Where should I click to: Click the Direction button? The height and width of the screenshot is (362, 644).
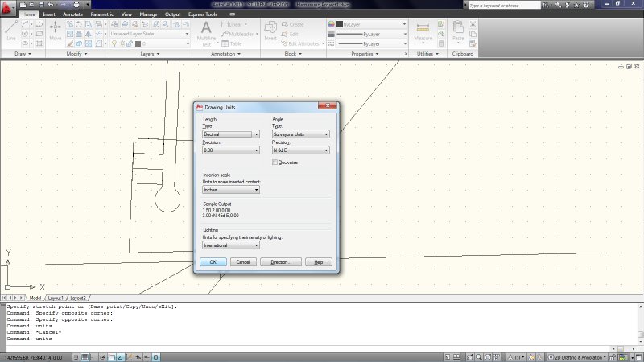(281, 262)
